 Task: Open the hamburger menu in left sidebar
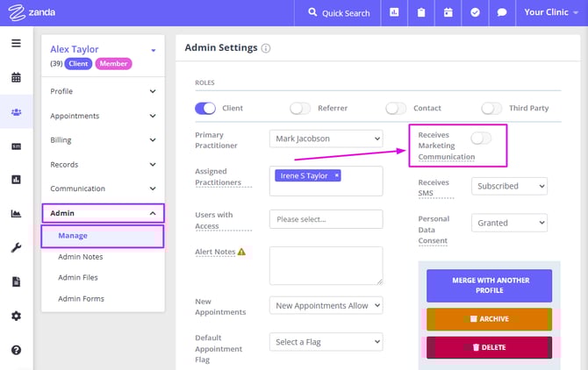[16, 44]
